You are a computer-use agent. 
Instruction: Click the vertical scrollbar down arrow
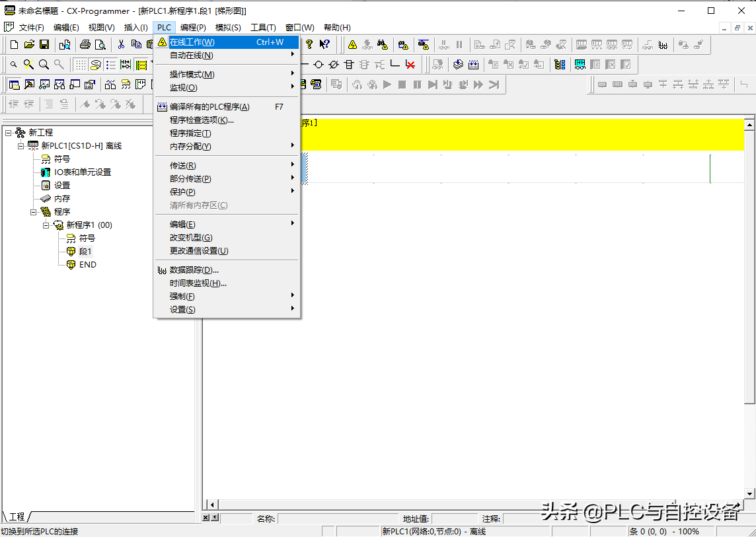click(x=749, y=493)
